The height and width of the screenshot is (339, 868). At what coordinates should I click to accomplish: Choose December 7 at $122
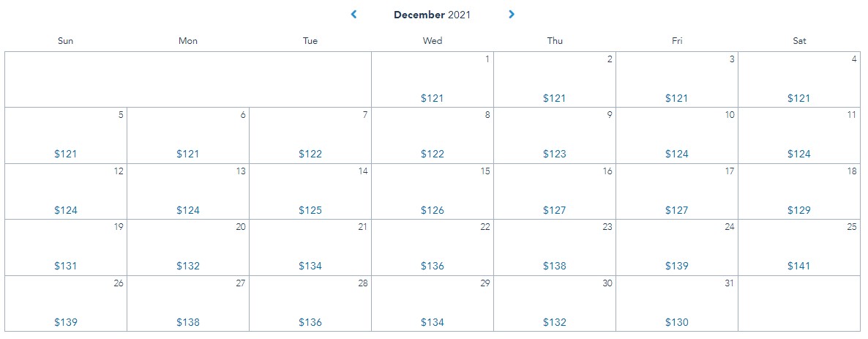point(310,135)
